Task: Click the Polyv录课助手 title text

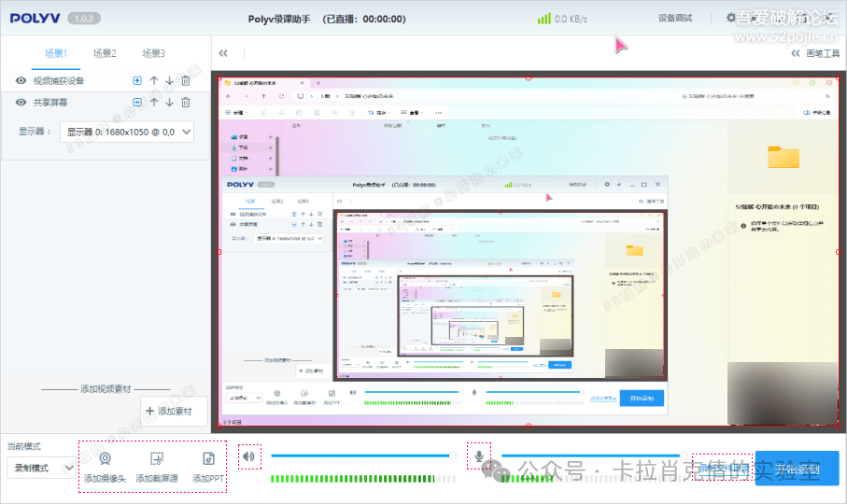Action: point(279,19)
